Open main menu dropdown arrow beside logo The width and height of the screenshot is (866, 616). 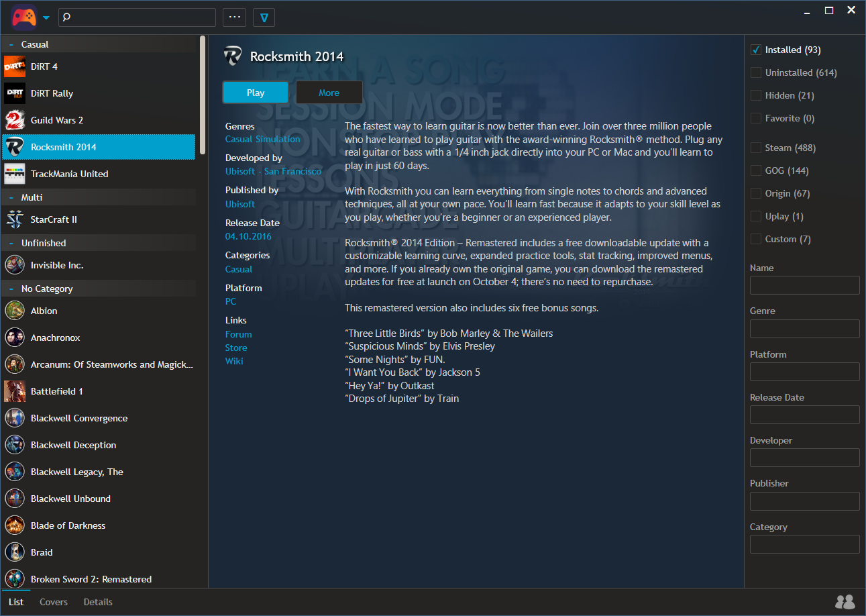tap(46, 18)
